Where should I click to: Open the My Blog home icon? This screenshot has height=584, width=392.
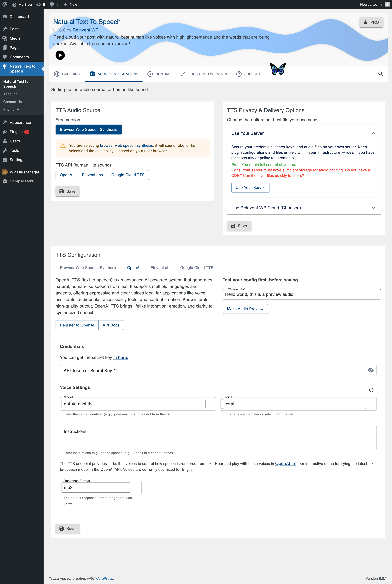[x=14, y=4]
